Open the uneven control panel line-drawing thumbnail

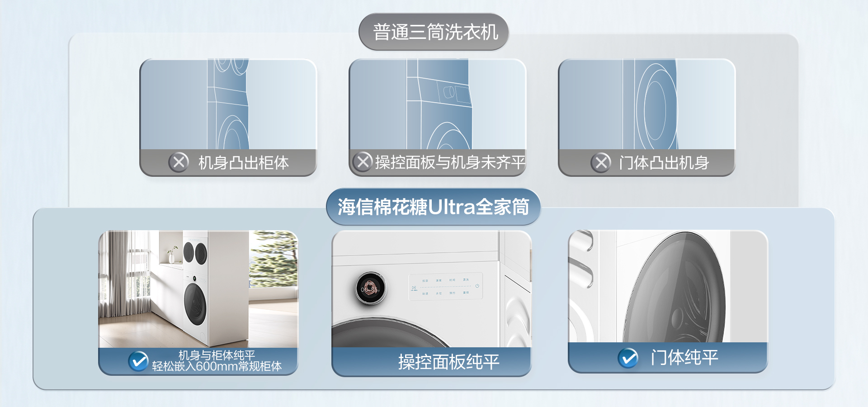pos(437,104)
